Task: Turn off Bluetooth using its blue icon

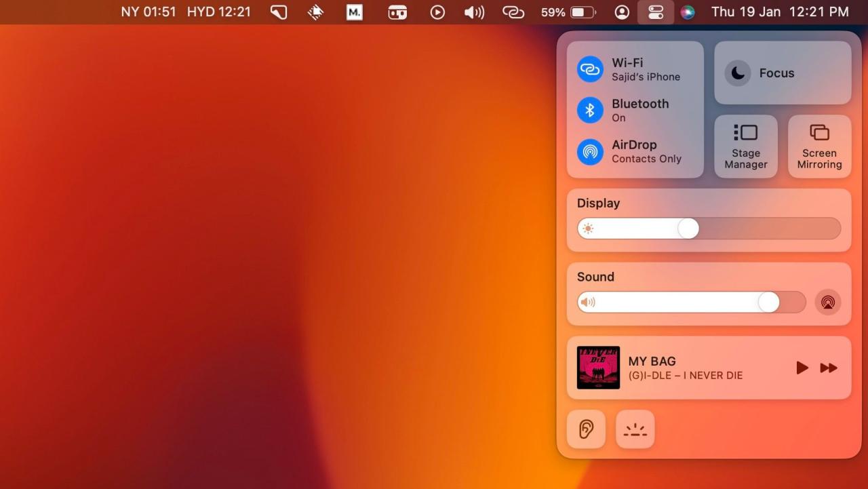Action: [x=590, y=110]
